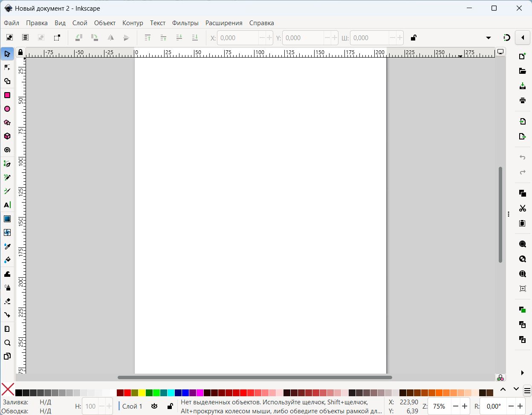Toggle visibility of layer Слой 1

tap(154, 406)
